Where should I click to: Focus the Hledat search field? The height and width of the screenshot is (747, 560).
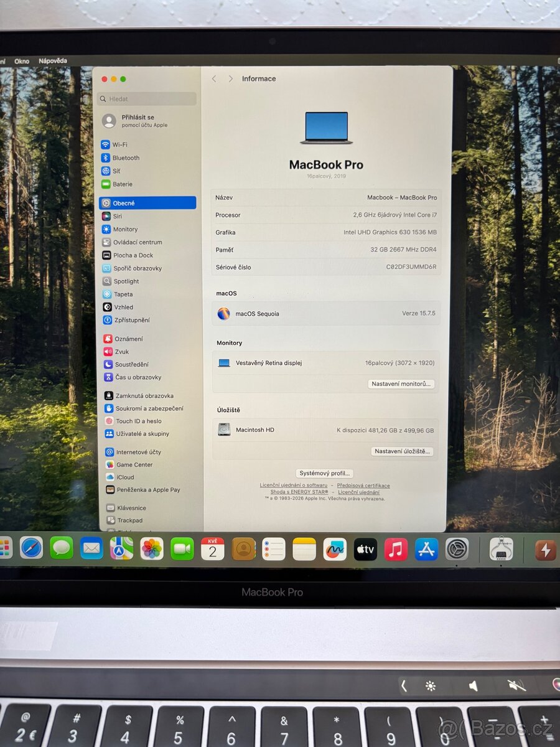(x=147, y=99)
